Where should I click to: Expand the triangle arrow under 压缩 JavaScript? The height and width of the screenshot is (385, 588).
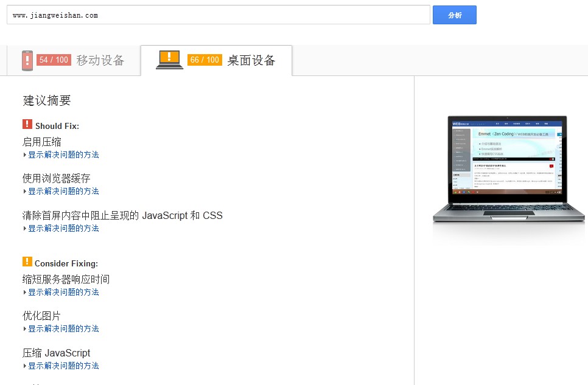[x=25, y=366]
